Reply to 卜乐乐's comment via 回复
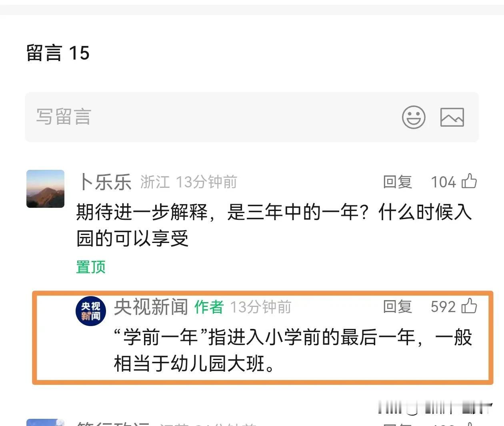The height and width of the screenshot is (426, 504). tap(397, 182)
